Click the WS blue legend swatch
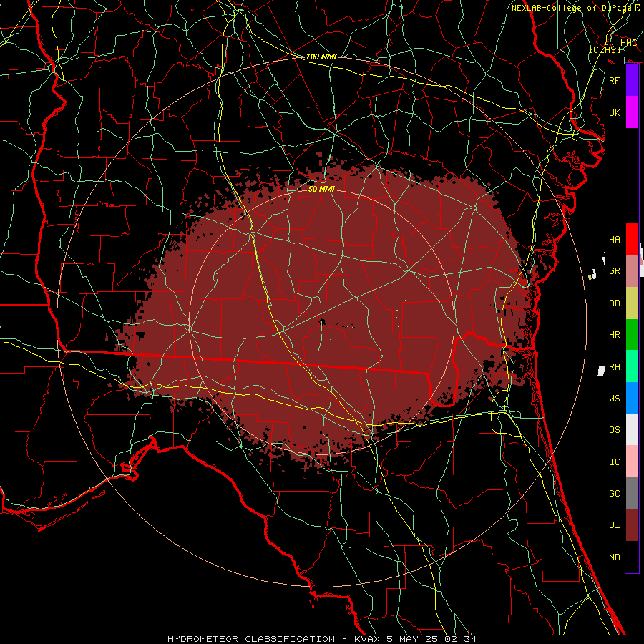The height and width of the screenshot is (644, 644). 632,398
